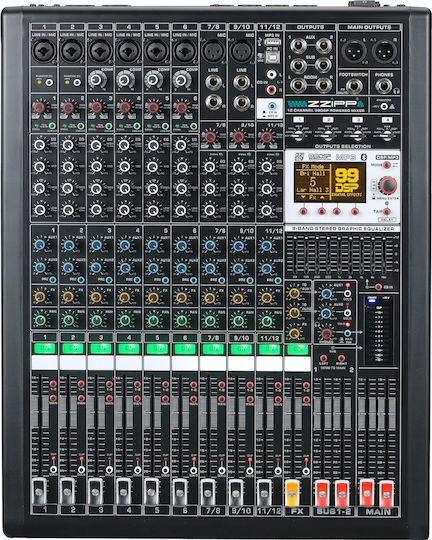Adjust channel 3 COMP compressor knob

click(96, 80)
